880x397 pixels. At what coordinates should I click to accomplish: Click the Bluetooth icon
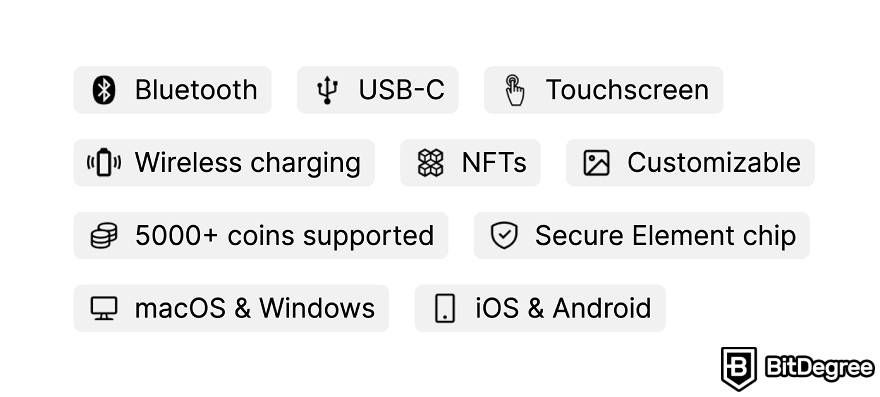pos(104,90)
